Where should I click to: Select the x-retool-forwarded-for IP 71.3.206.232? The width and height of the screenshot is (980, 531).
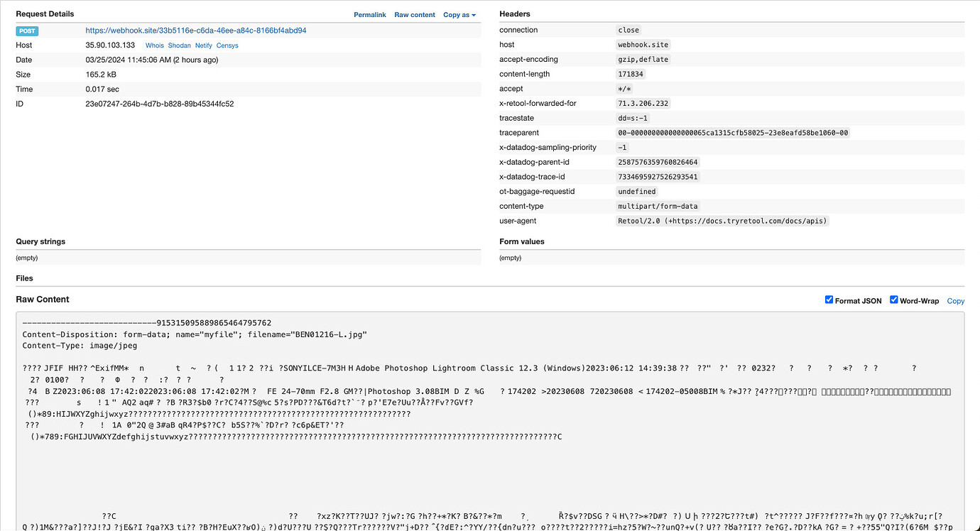click(x=643, y=104)
